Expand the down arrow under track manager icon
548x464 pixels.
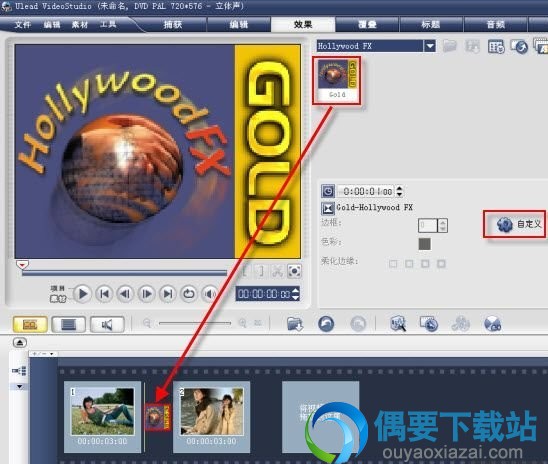pyautogui.click(x=20, y=387)
